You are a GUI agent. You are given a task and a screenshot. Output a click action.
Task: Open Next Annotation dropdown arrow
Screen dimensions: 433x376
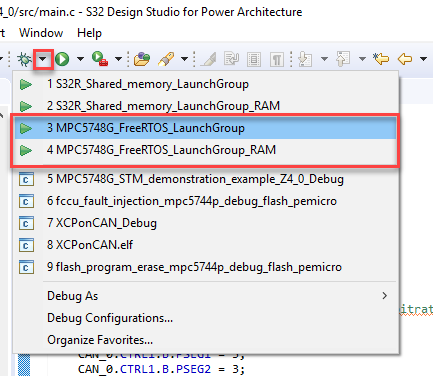(x=324, y=59)
